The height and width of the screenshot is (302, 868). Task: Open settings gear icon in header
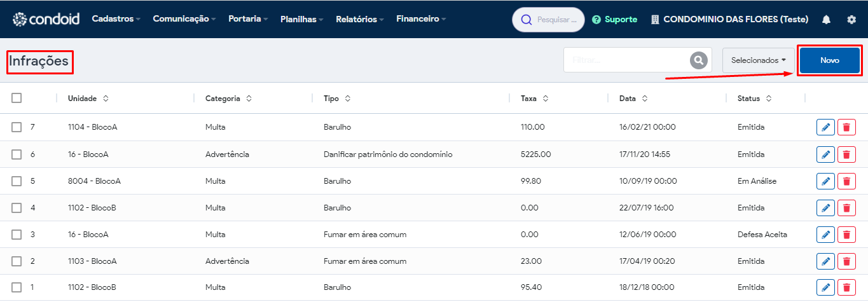(851, 20)
